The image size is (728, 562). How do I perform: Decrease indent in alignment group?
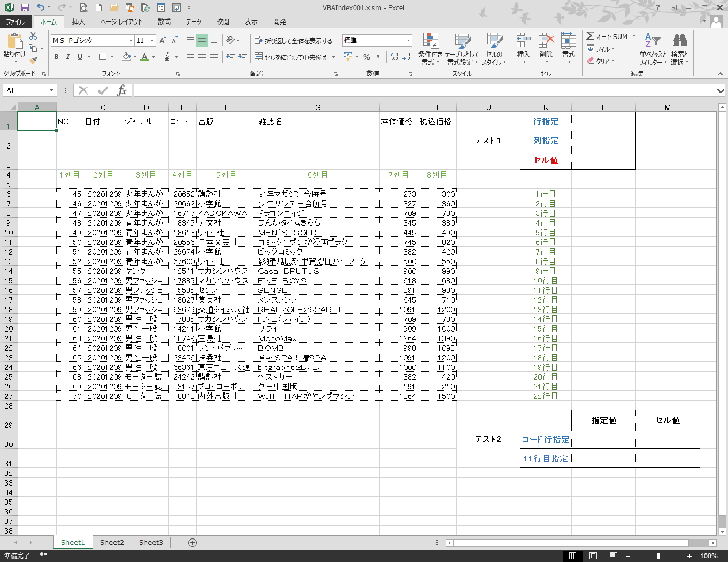pos(231,57)
